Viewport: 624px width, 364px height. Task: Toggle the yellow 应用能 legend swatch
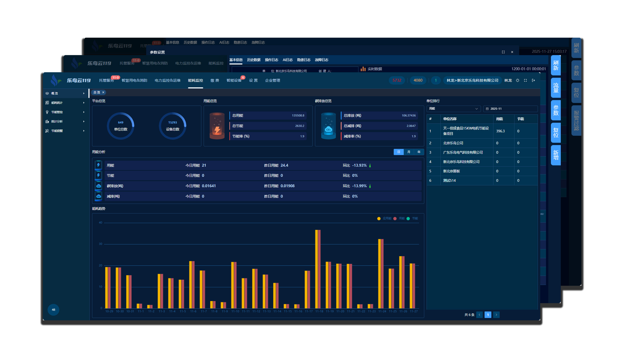[x=379, y=218]
